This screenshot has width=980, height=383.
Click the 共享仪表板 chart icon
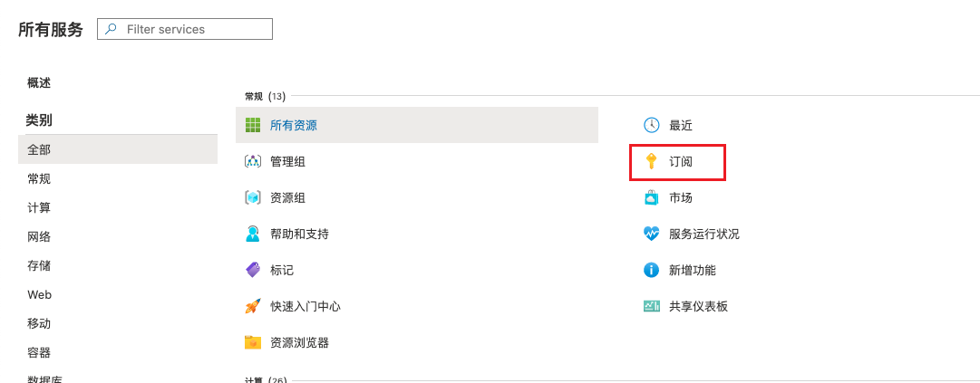(652, 306)
